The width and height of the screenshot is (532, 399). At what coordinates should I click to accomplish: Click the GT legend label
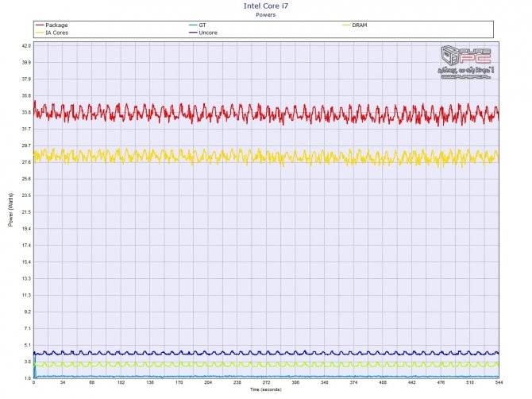click(x=202, y=25)
